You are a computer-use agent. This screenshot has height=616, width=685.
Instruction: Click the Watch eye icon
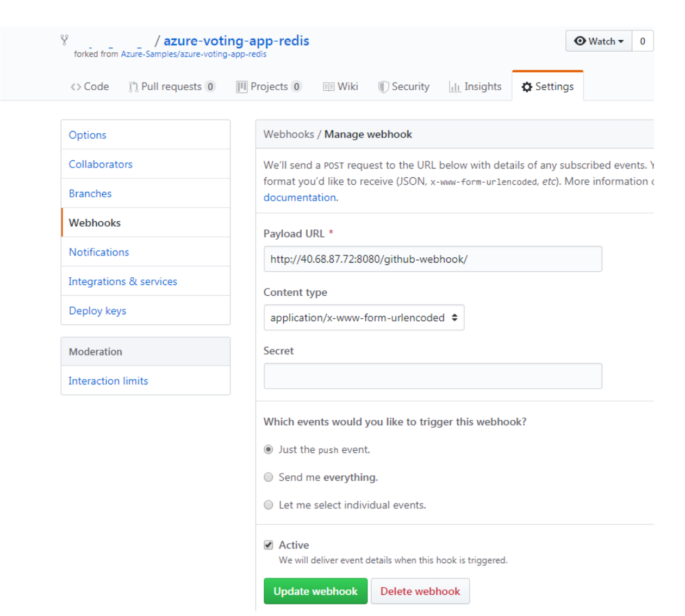click(581, 41)
